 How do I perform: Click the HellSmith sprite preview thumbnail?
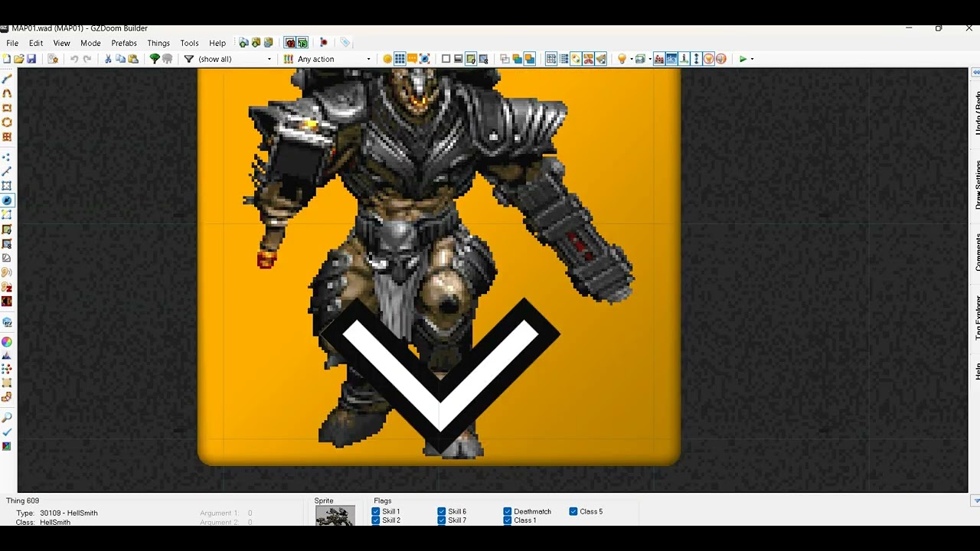[335, 515]
